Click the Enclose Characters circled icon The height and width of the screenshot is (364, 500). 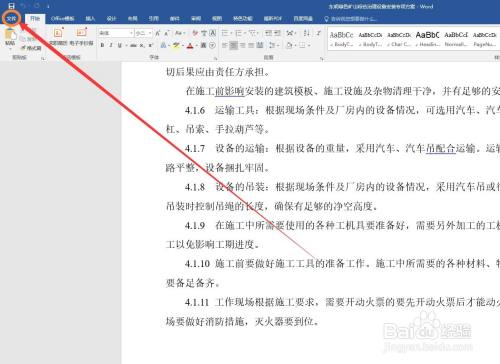click(x=212, y=45)
